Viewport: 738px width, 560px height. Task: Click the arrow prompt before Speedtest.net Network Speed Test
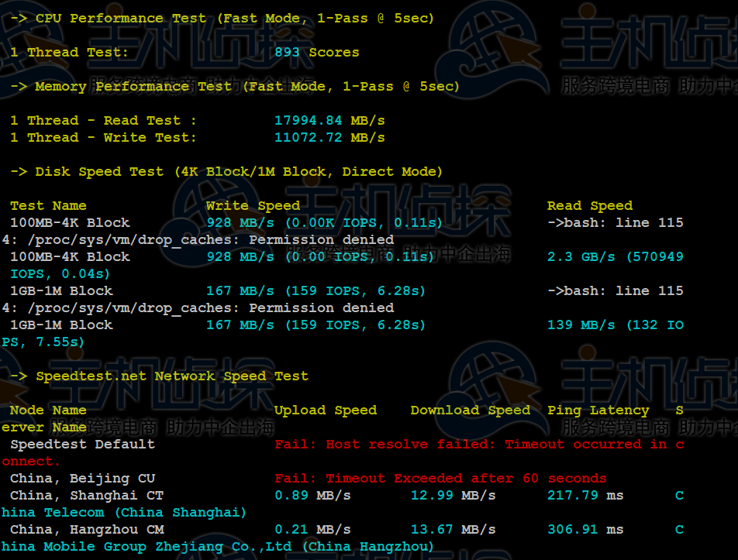click(x=16, y=376)
